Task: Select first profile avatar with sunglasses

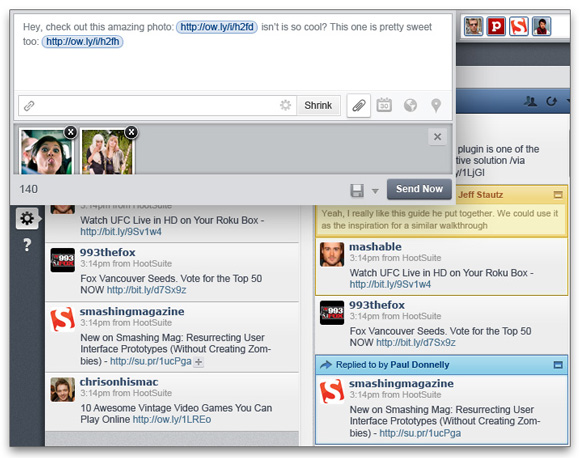Action: pos(473,26)
